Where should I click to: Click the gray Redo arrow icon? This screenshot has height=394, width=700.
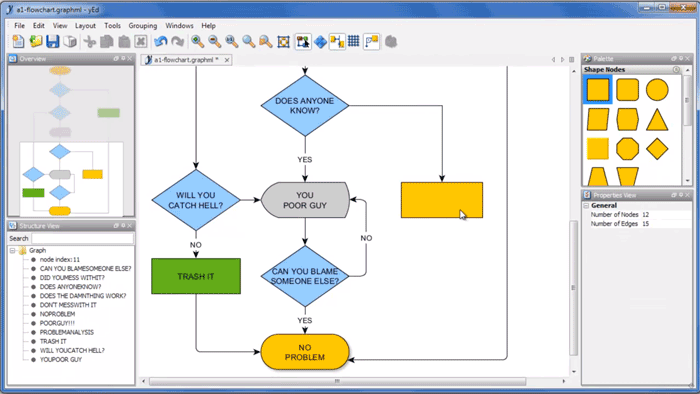(x=178, y=41)
